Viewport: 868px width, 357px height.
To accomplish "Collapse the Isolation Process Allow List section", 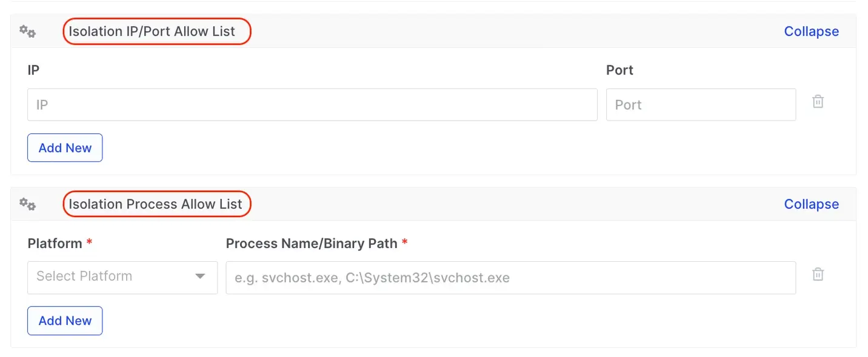I will [x=811, y=204].
